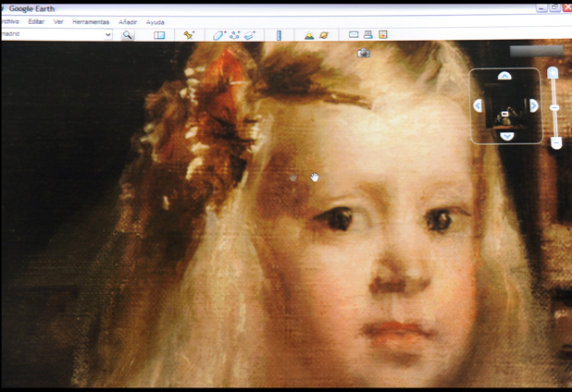Add a polygon with the toolbar icon
The image size is (572, 392).
[x=218, y=35]
